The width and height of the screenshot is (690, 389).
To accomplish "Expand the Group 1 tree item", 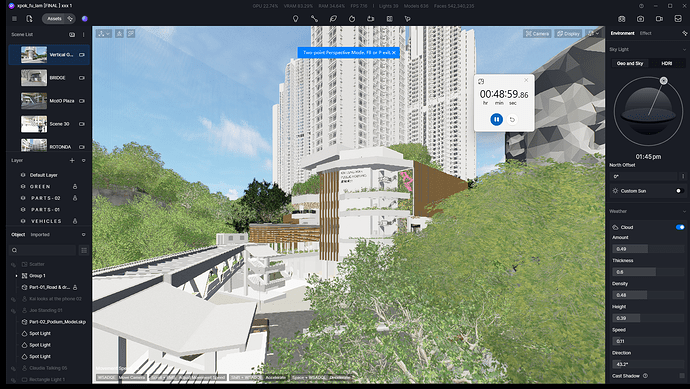I will pos(17,276).
